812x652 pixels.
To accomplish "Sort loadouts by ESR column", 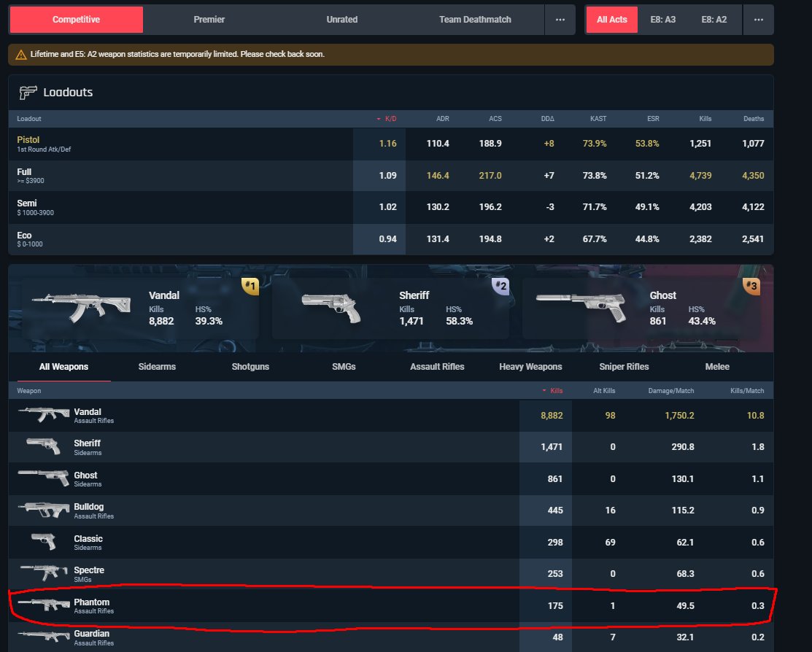I will pyautogui.click(x=653, y=119).
